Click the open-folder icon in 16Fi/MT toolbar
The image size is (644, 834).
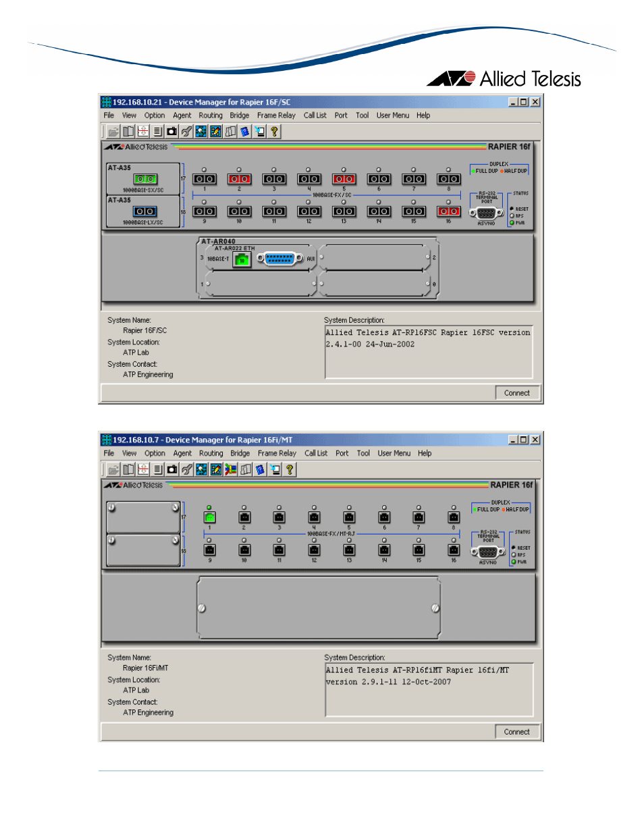(x=113, y=469)
